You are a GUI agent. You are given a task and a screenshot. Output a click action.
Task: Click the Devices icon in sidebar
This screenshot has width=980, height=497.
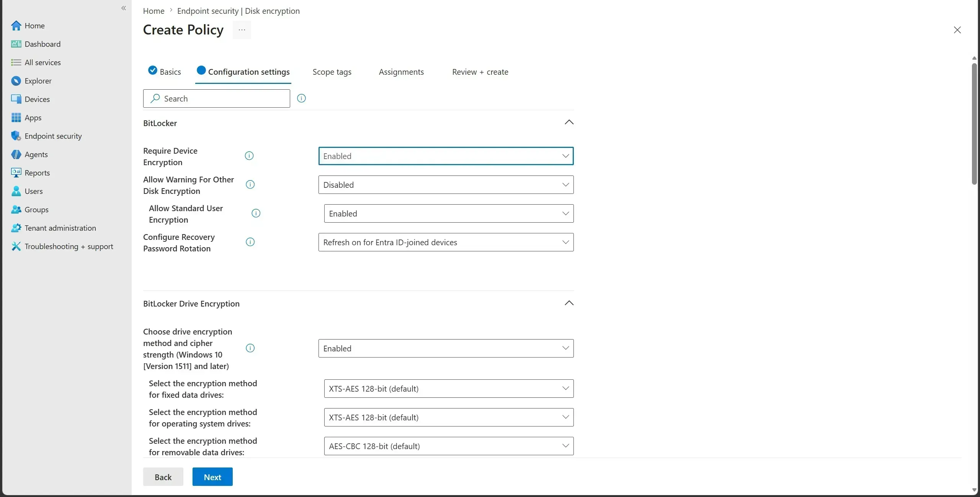pos(16,99)
